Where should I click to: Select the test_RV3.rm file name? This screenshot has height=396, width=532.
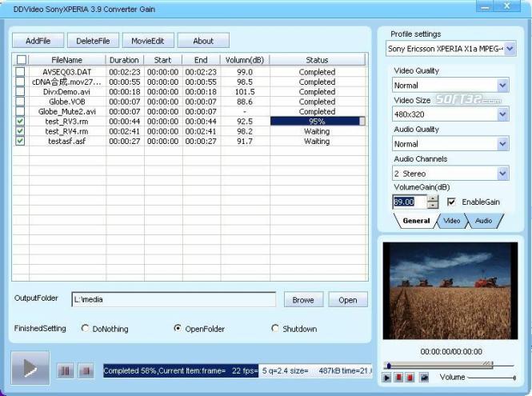click(x=67, y=121)
